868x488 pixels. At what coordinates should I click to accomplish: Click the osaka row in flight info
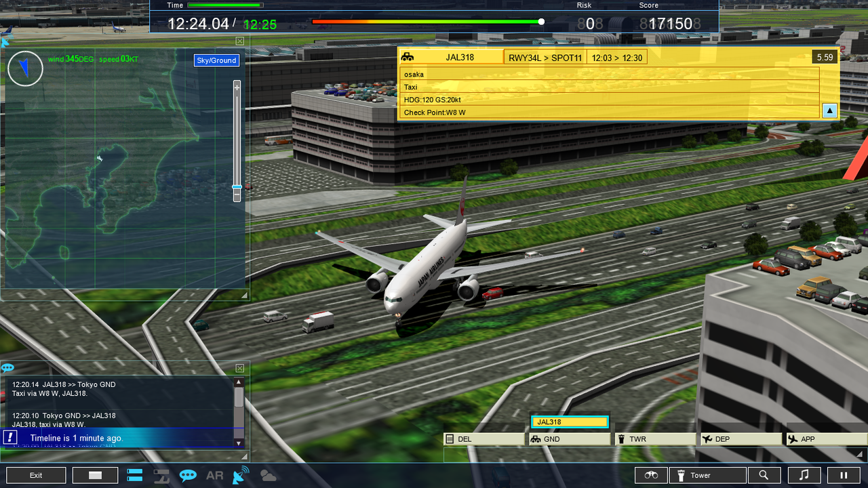click(x=610, y=74)
